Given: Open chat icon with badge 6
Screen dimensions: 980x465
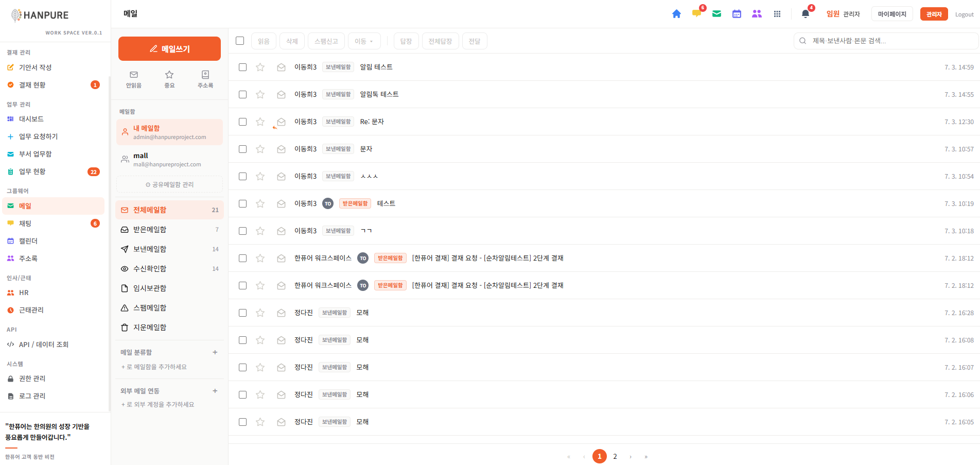Looking at the screenshot, I should [696, 14].
